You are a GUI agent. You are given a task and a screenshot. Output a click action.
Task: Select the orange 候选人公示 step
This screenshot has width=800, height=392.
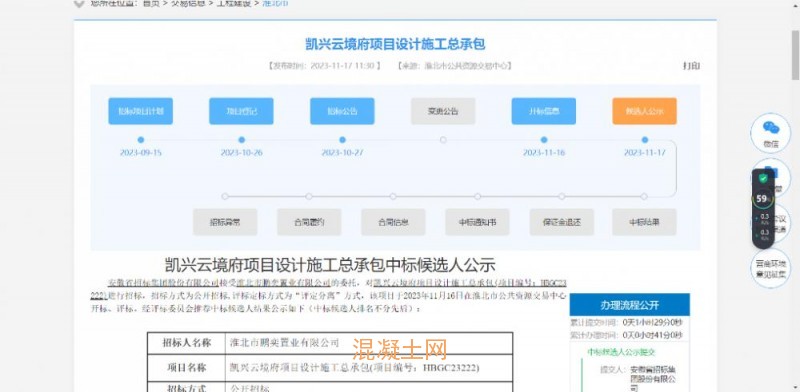(645, 111)
